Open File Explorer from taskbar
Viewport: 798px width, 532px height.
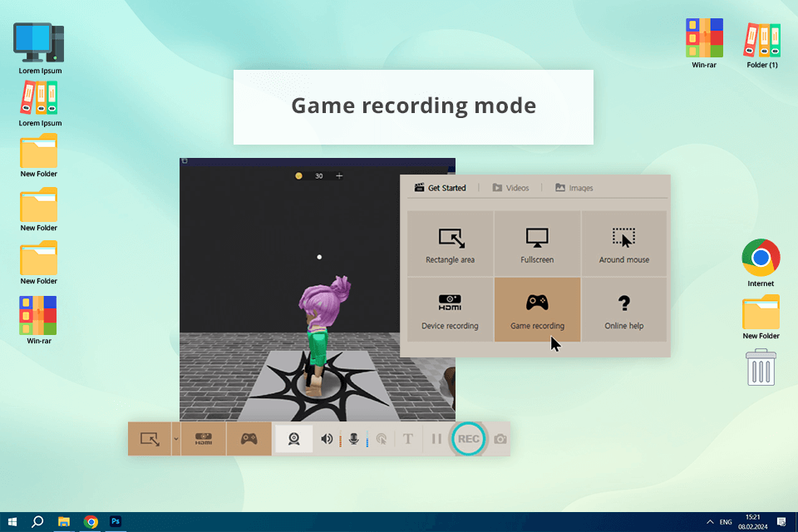coord(64,522)
